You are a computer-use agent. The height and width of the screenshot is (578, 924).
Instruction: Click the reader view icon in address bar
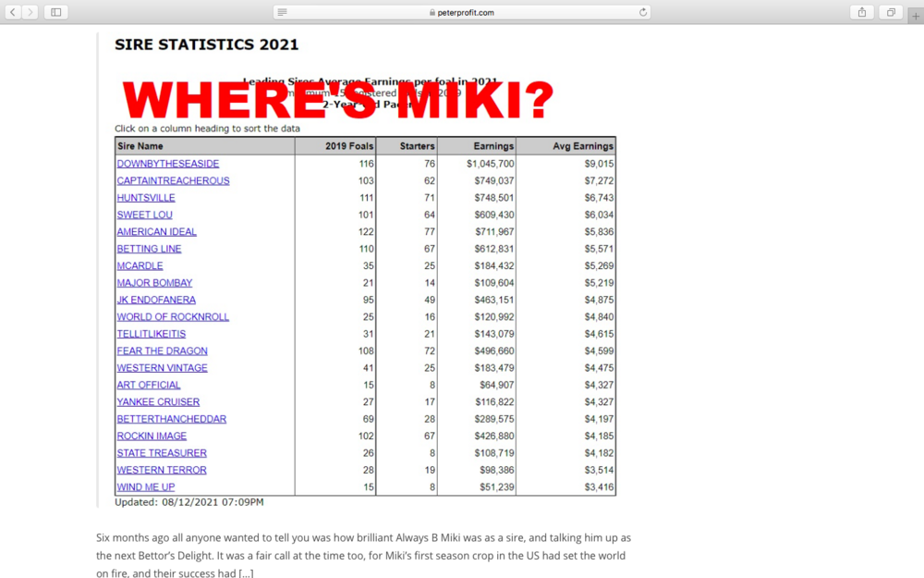283,12
